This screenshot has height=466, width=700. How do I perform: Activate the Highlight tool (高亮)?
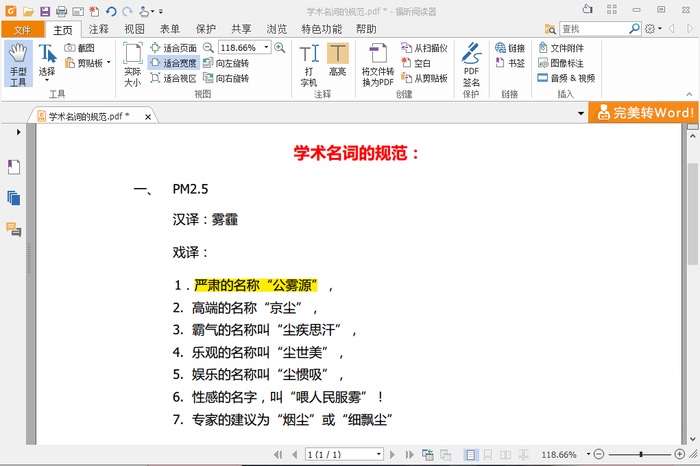[x=338, y=65]
